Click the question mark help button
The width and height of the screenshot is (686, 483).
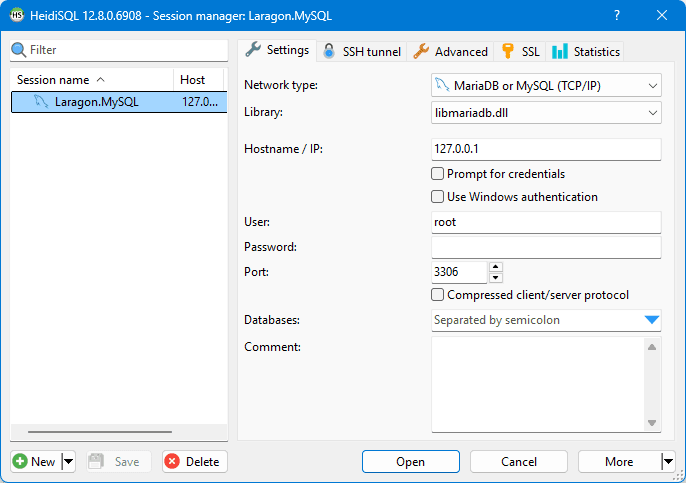tap(616, 15)
